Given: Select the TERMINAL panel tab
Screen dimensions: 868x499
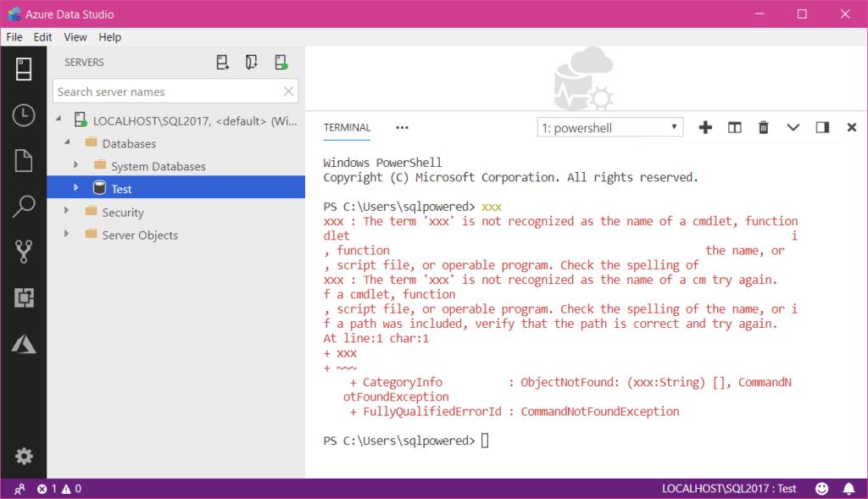Looking at the screenshot, I should [x=347, y=128].
